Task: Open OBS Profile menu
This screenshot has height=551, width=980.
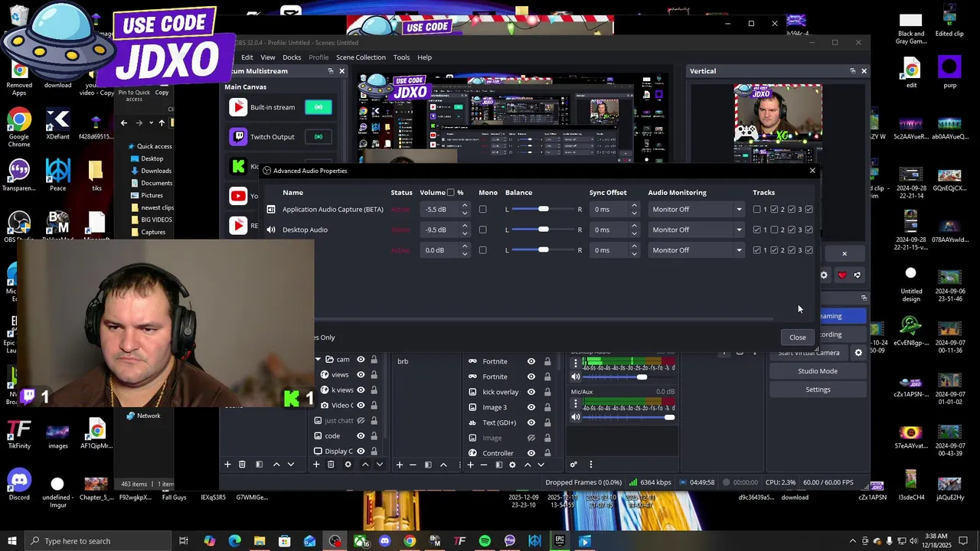Action: pyautogui.click(x=318, y=57)
